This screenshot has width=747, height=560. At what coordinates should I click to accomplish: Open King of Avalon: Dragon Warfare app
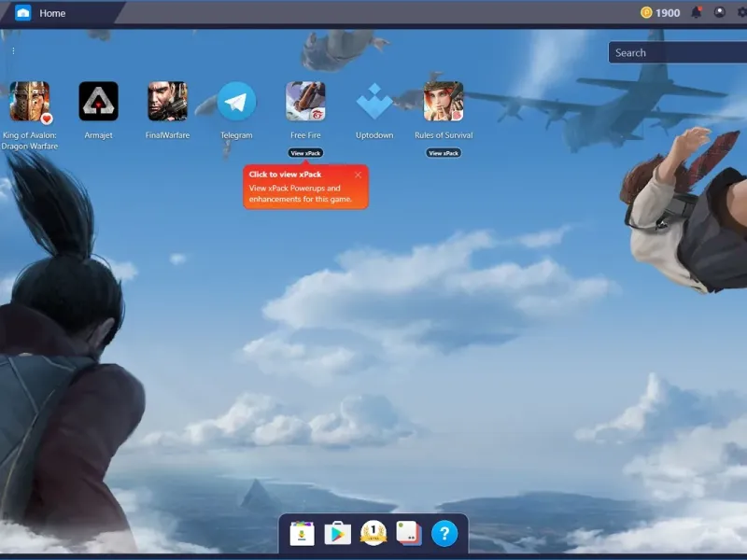click(30, 101)
